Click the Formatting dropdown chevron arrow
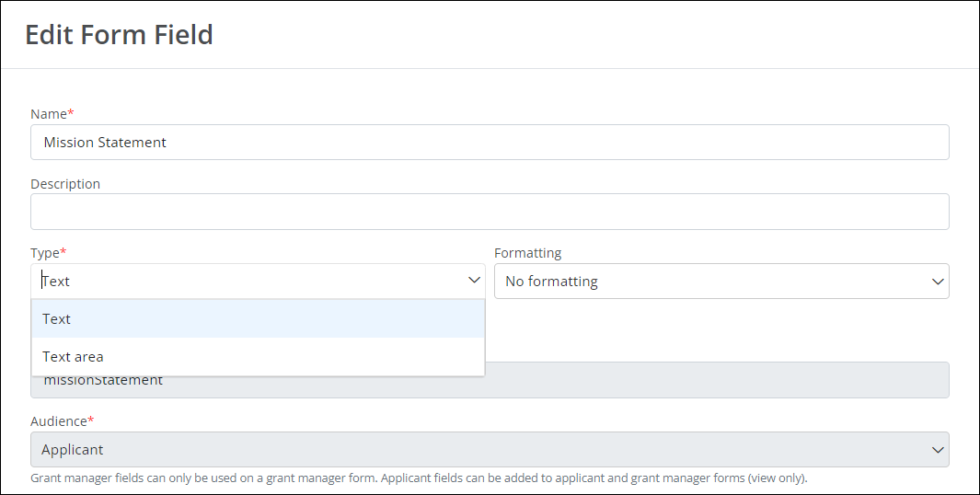 [938, 282]
